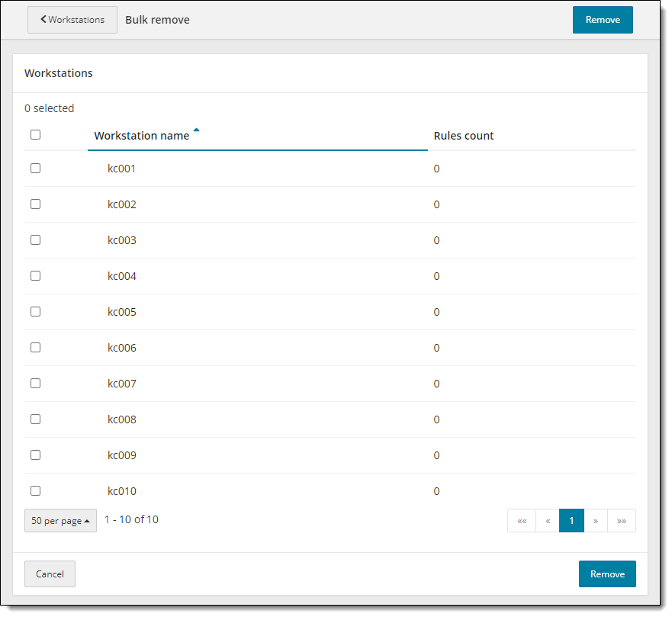Screen dimensions: 672x617
Task: Mark the kc006 checkbox
Action: pyautogui.click(x=36, y=348)
